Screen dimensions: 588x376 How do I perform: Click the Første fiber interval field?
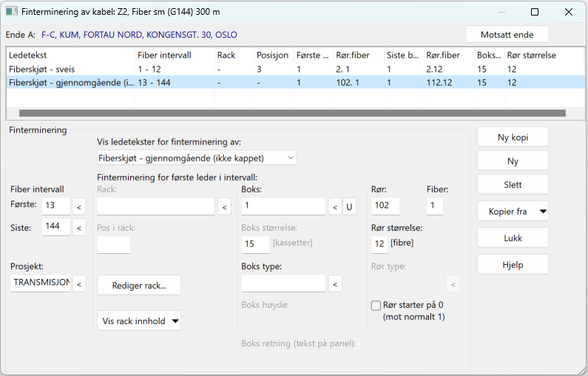point(56,206)
